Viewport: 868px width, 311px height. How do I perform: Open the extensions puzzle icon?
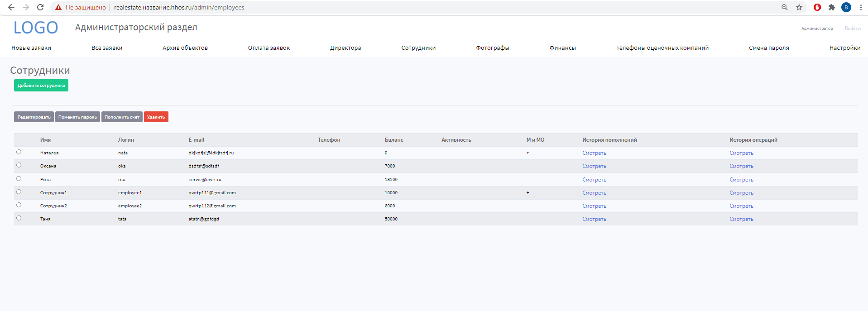point(832,7)
